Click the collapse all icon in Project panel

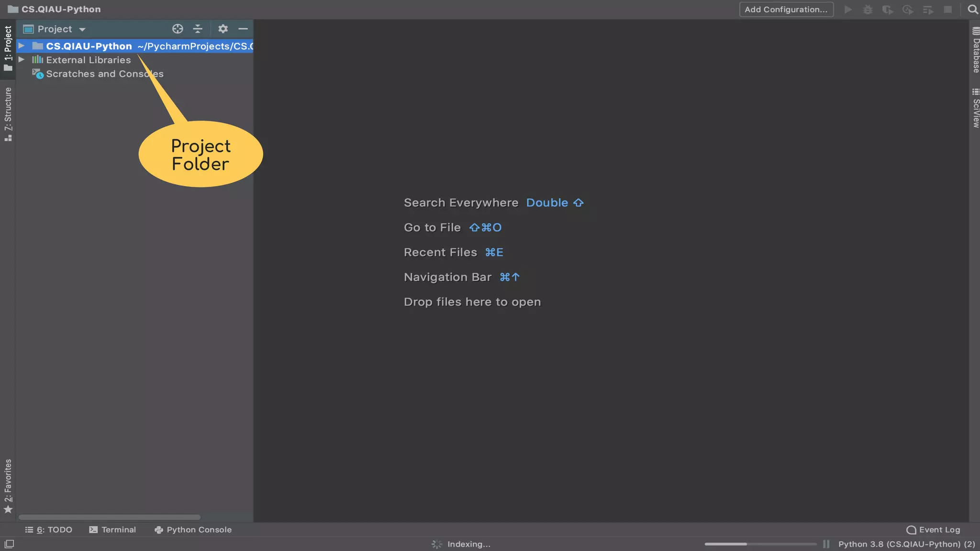pos(198,29)
